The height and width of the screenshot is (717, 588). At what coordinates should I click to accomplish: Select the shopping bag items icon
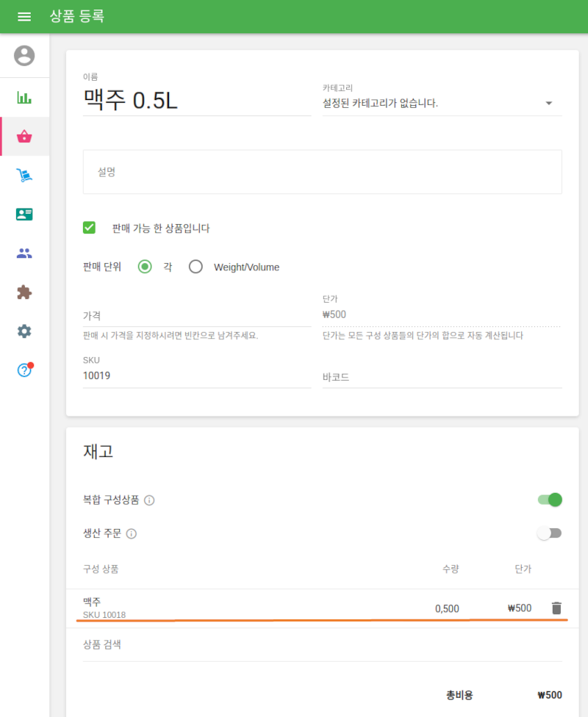pos(24,136)
